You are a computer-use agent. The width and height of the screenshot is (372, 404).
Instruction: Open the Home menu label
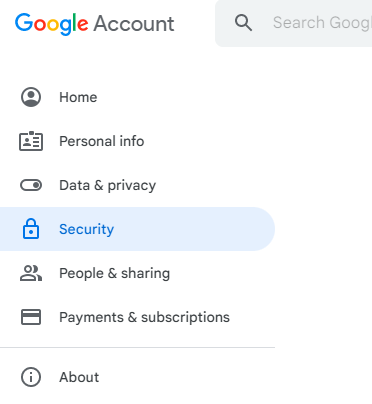coord(78,97)
